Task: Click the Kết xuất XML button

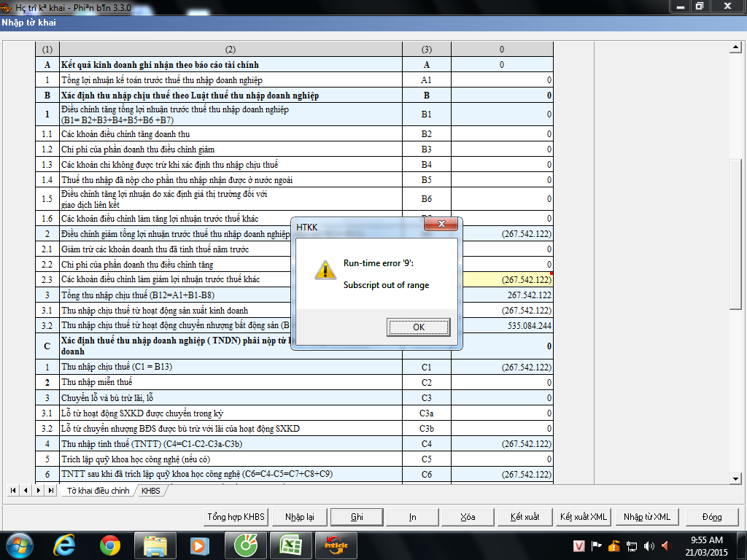Action: tap(583, 517)
